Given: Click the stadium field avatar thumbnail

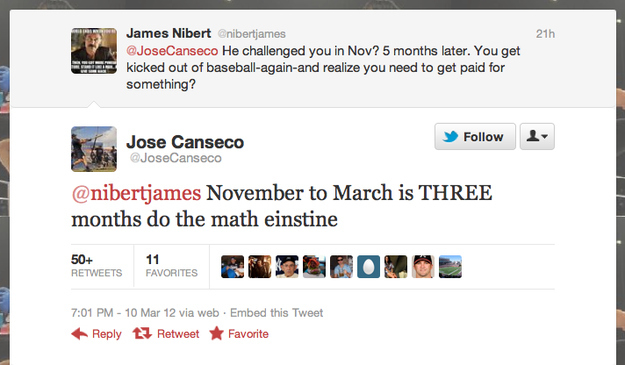Looking at the screenshot, I should 450,266.
